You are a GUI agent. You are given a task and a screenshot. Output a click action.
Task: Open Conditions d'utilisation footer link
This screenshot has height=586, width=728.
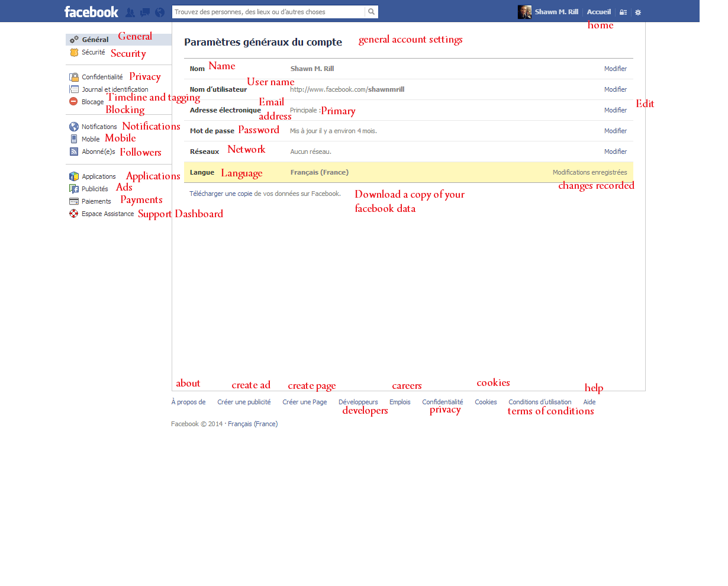coord(540,402)
